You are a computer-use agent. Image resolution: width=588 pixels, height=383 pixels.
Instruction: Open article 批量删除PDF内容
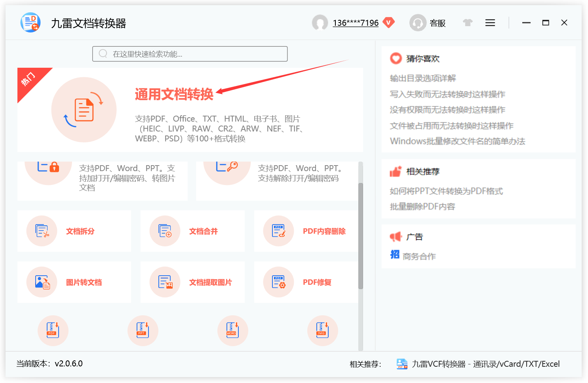point(422,206)
